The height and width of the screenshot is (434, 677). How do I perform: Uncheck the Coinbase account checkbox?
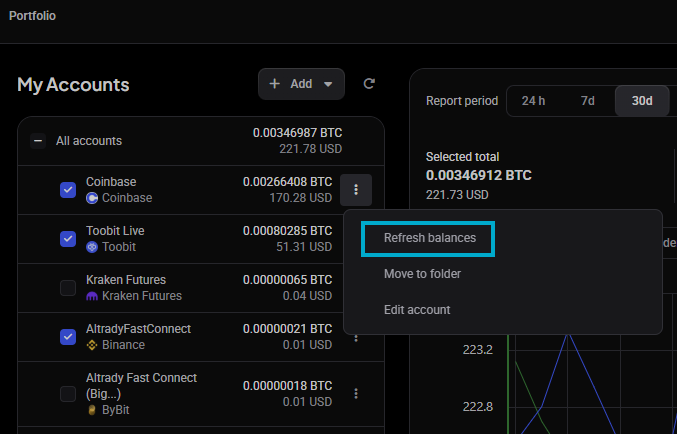click(x=68, y=190)
